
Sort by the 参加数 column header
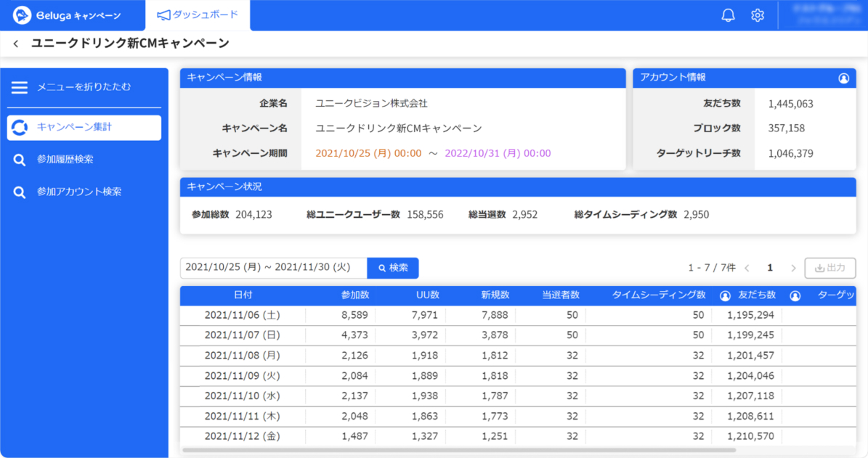pyautogui.click(x=355, y=295)
